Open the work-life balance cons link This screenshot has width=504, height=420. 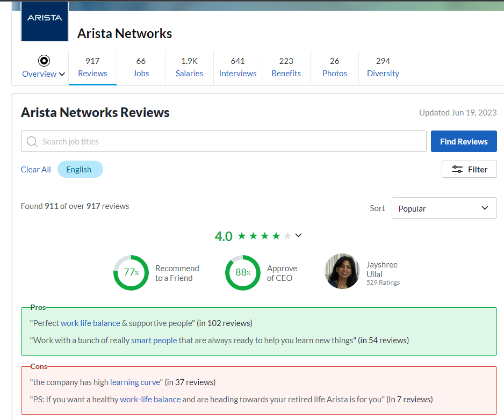(150, 400)
